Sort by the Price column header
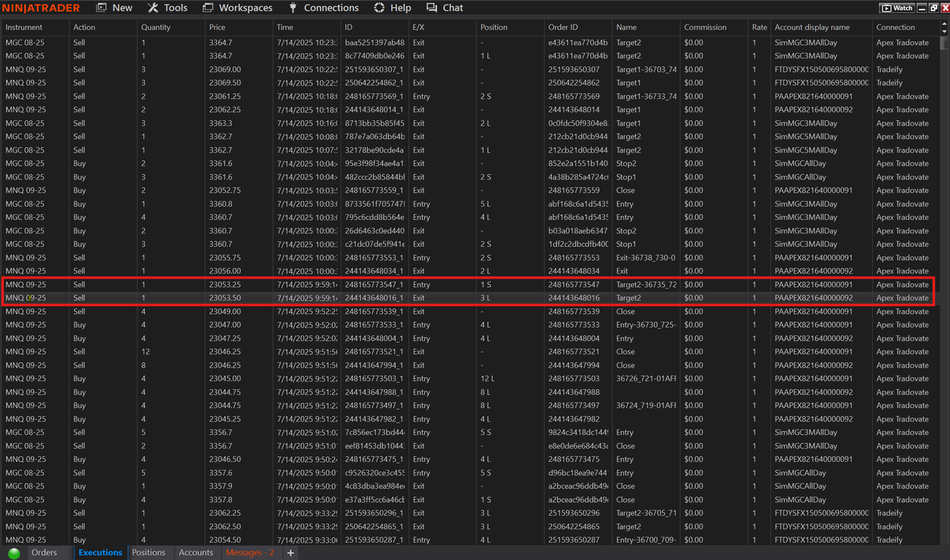 click(x=239, y=27)
